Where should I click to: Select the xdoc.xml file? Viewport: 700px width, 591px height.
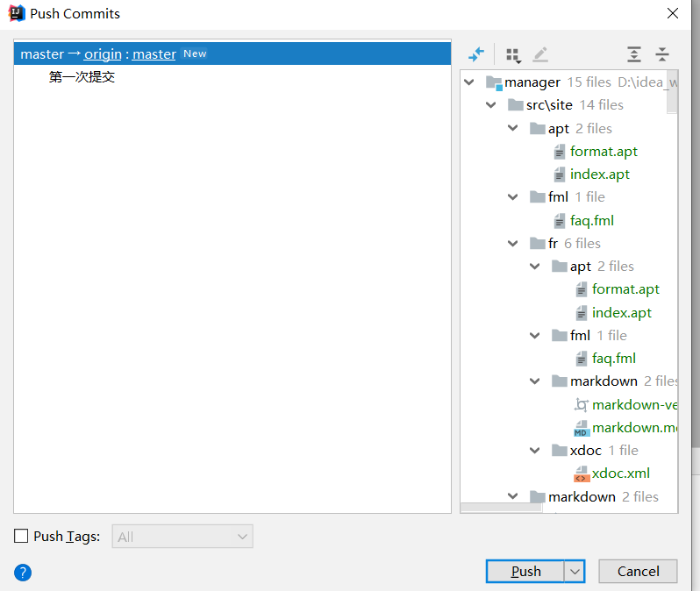620,474
